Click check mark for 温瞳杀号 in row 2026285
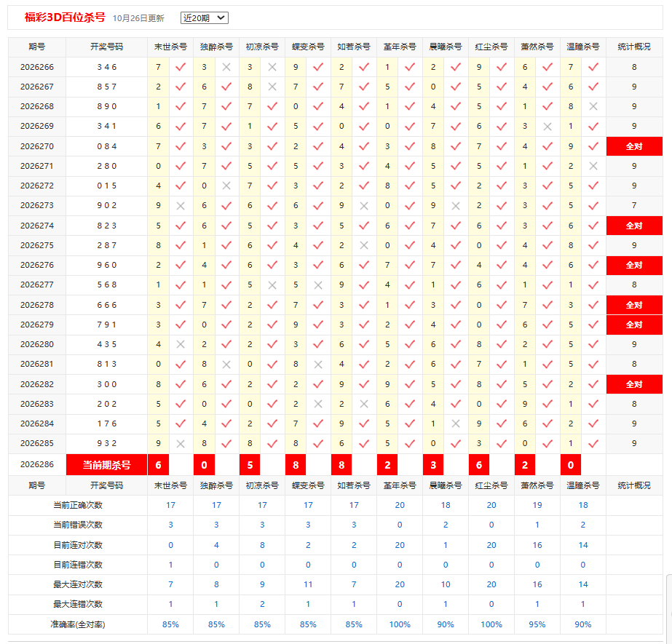 coord(593,443)
